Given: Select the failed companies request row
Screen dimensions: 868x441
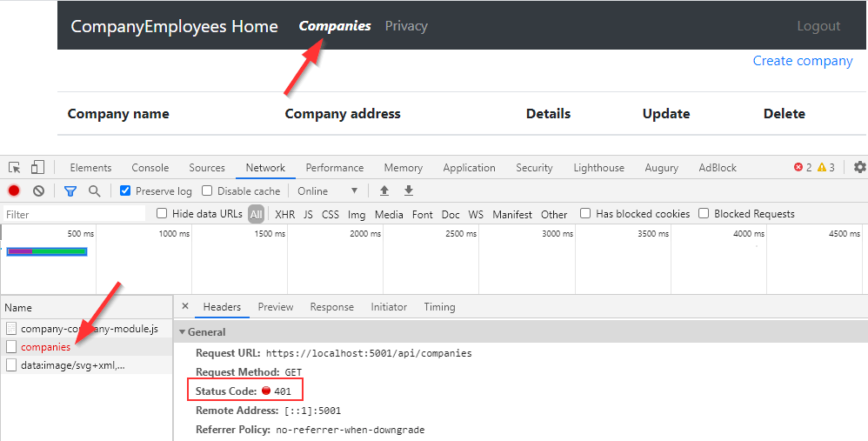Looking at the screenshot, I should (86, 347).
